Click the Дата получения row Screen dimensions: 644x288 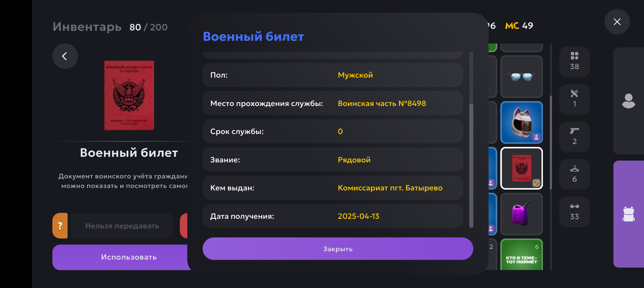[332, 216]
